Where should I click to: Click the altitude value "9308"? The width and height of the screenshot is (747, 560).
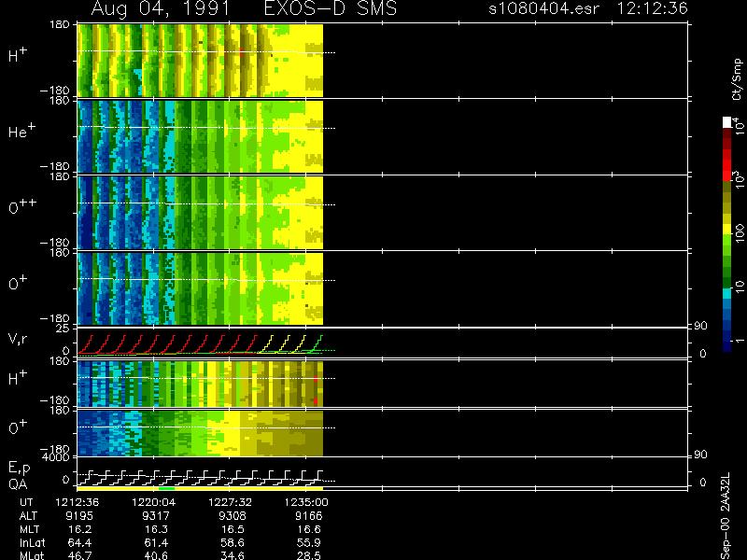point(232,516)
